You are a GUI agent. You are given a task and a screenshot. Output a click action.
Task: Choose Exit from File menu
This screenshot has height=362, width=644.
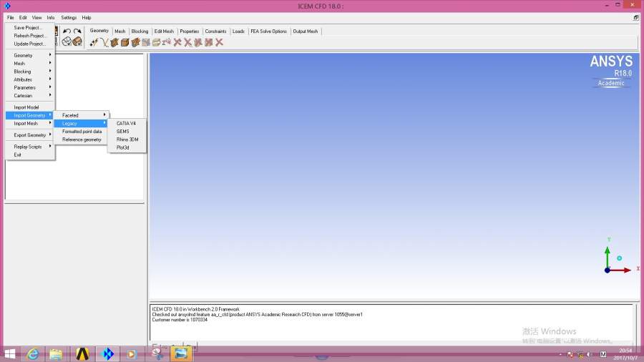[30, 155]
